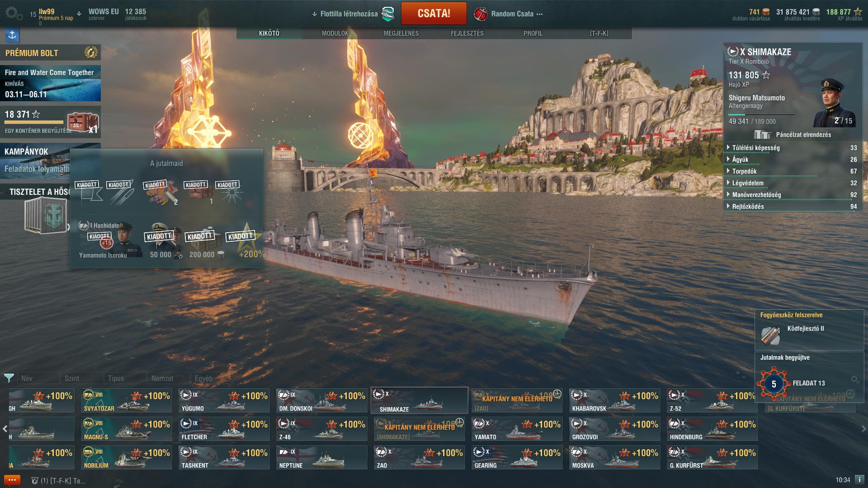Open the chat speech bubble button
Screen dimensions: 868x488
[12, 480]
